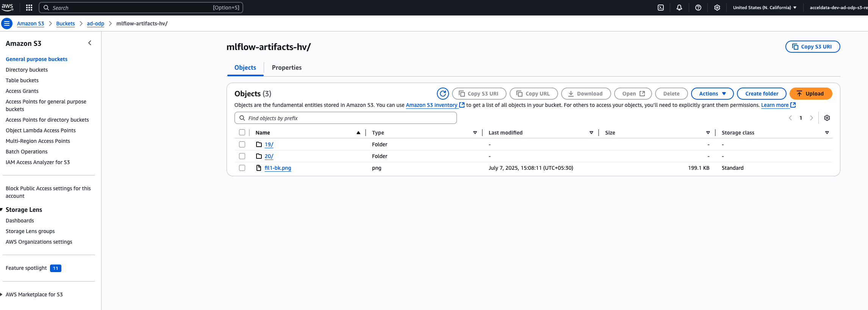Click the search magnifier in prefix filter
The width and height of the screenshot is (868, 310).
click(x=242, y=118)
